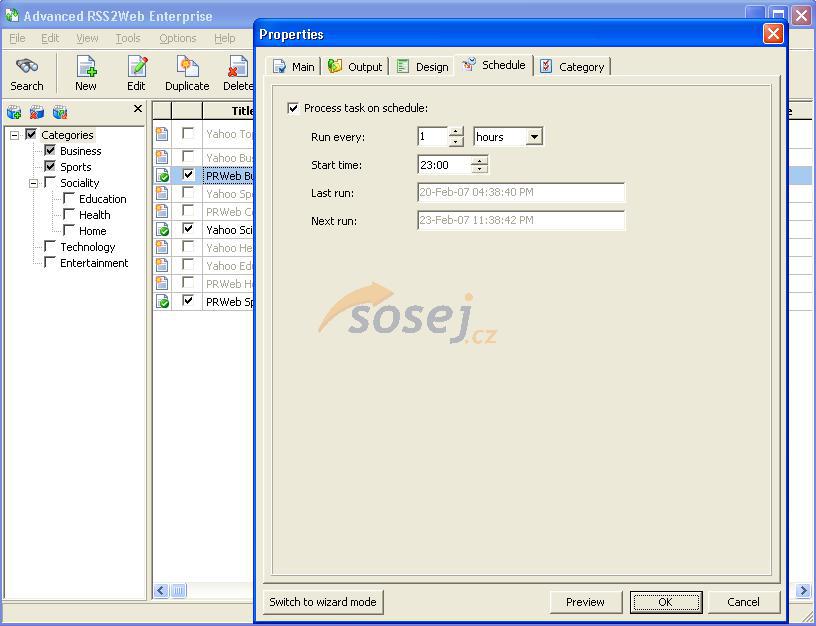
Task: Click the delete category icon with red X
Action: click(37, 111)
